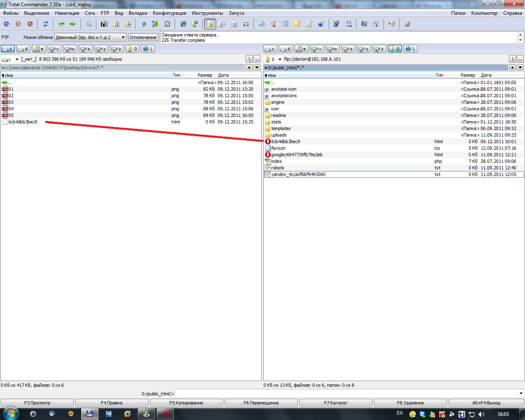525x420 pixels.
Task: Click the clipboard checklist toolbar icon
Action: [x=167, y=24]
